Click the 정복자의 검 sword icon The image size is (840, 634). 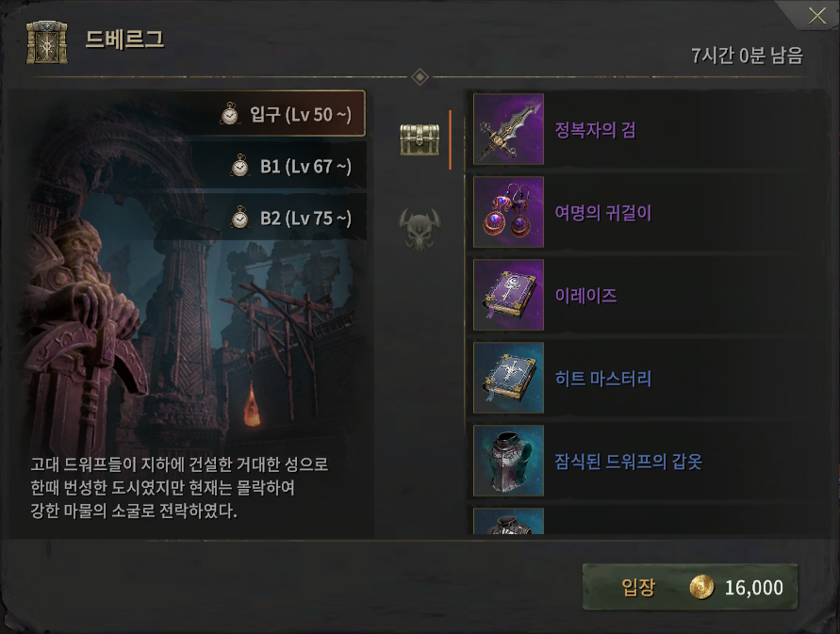click(508, 129)
